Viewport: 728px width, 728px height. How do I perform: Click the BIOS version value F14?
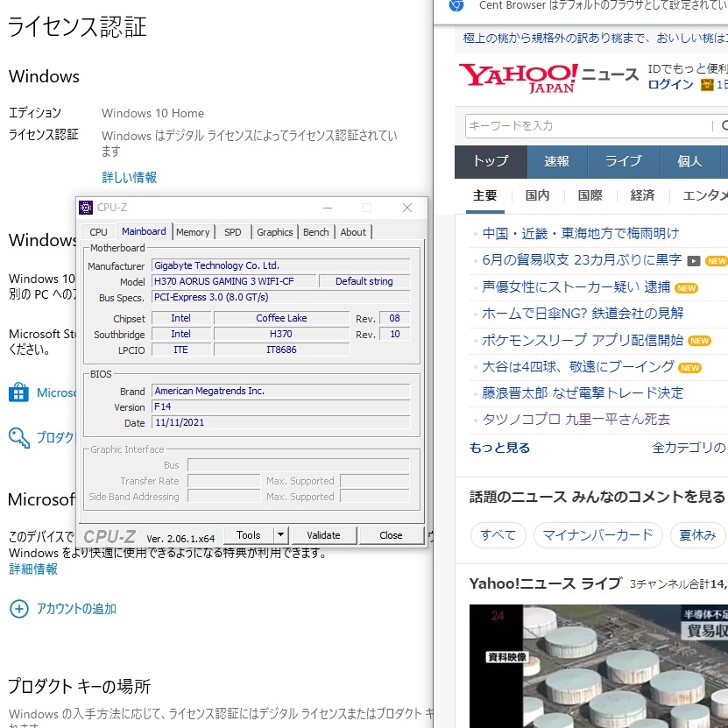[281, 406]
